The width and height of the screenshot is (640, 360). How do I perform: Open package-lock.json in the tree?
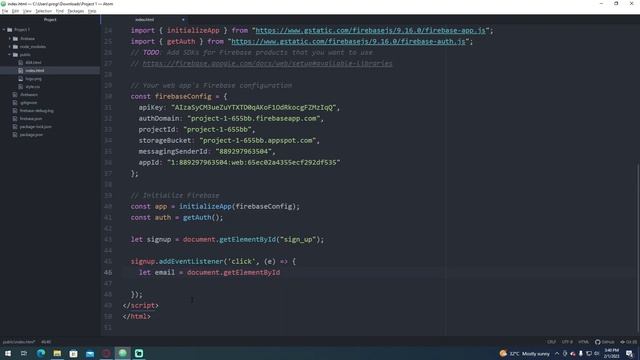36,127
